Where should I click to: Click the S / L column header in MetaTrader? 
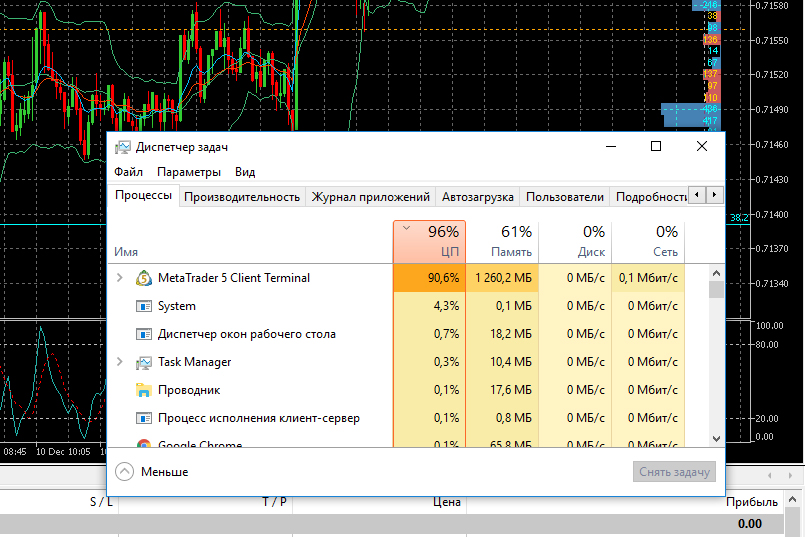click(101, 502)
